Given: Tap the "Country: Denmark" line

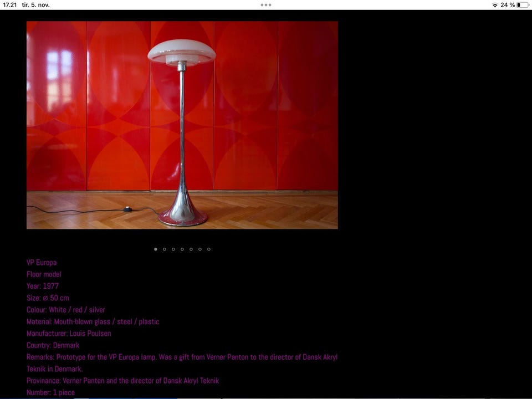Looking at the screenshot, I should pyautogui.click(x=53, y=345).
